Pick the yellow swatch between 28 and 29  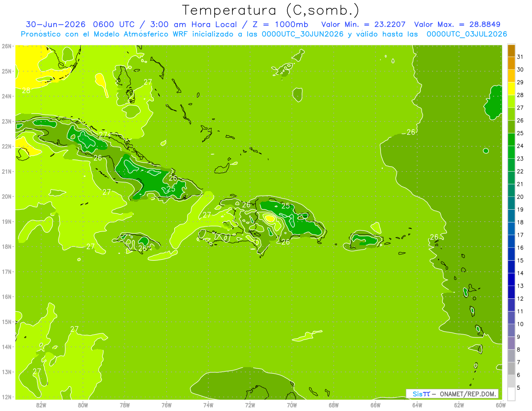pyautogui.click(x=511, y=89)
